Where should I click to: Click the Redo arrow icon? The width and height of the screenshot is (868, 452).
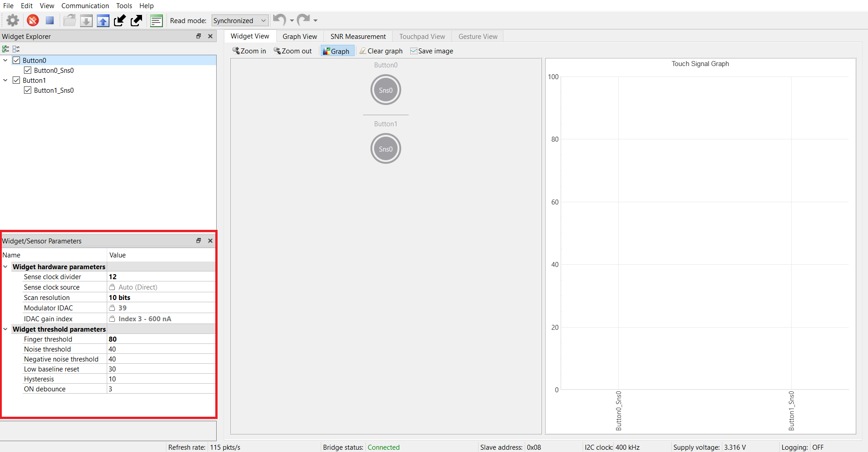click(x=304, y=20)
